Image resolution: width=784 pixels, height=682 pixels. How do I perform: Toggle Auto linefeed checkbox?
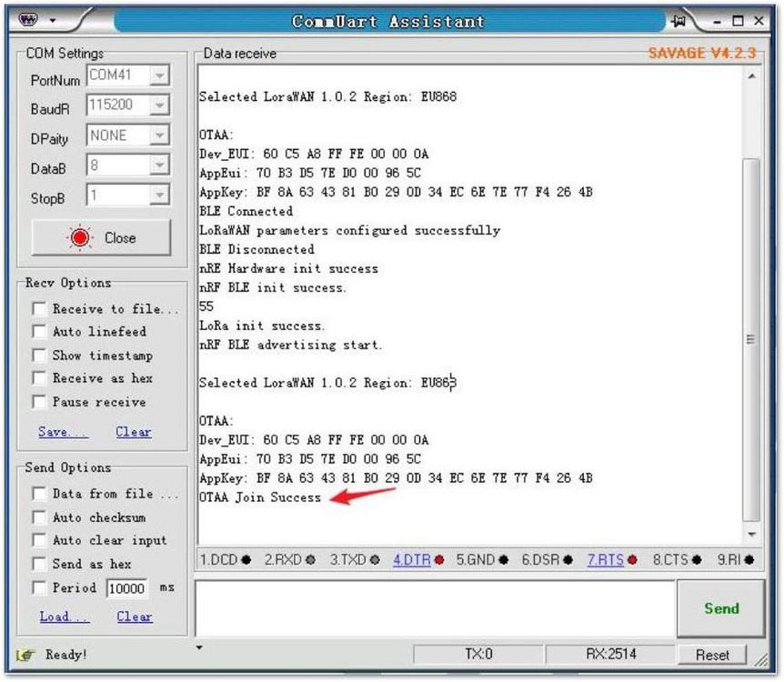point(39,332)
